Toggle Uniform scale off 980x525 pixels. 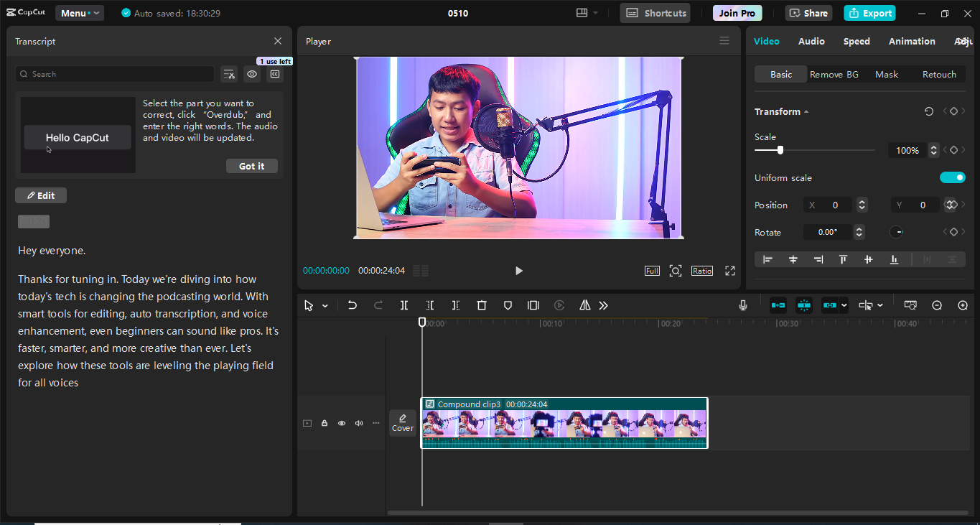(953, 177)
